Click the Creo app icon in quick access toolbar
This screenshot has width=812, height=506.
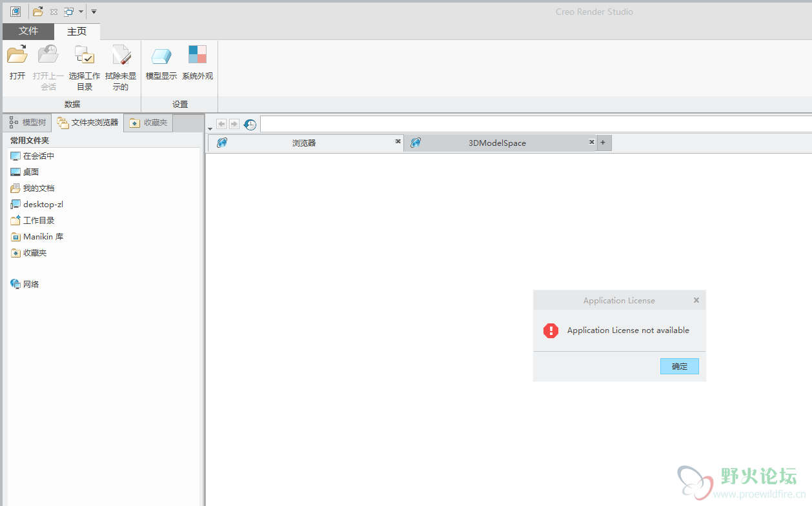pos(15,12)
